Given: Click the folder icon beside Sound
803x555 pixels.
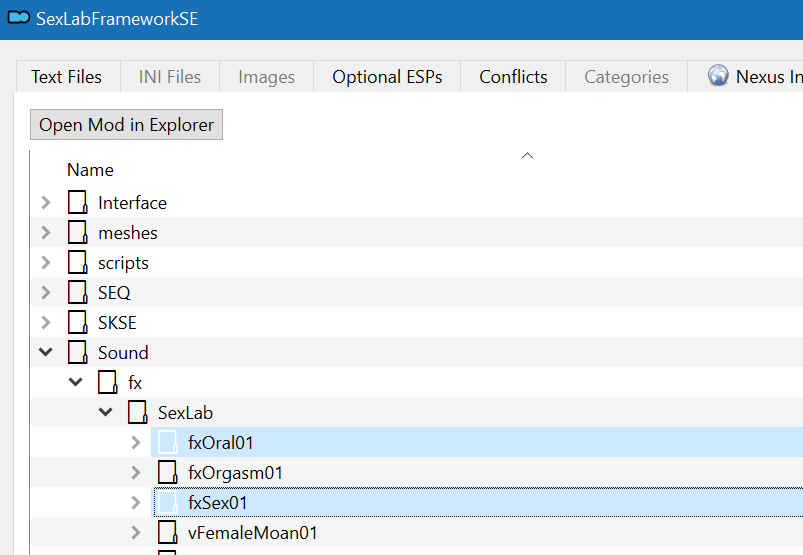Looking at the screenshot, I should pos(78,352).
